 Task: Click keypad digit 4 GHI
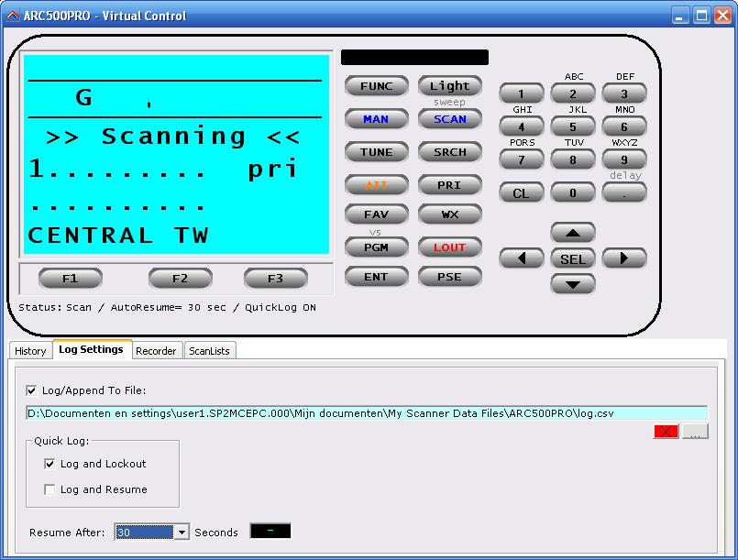pos(521,126)
